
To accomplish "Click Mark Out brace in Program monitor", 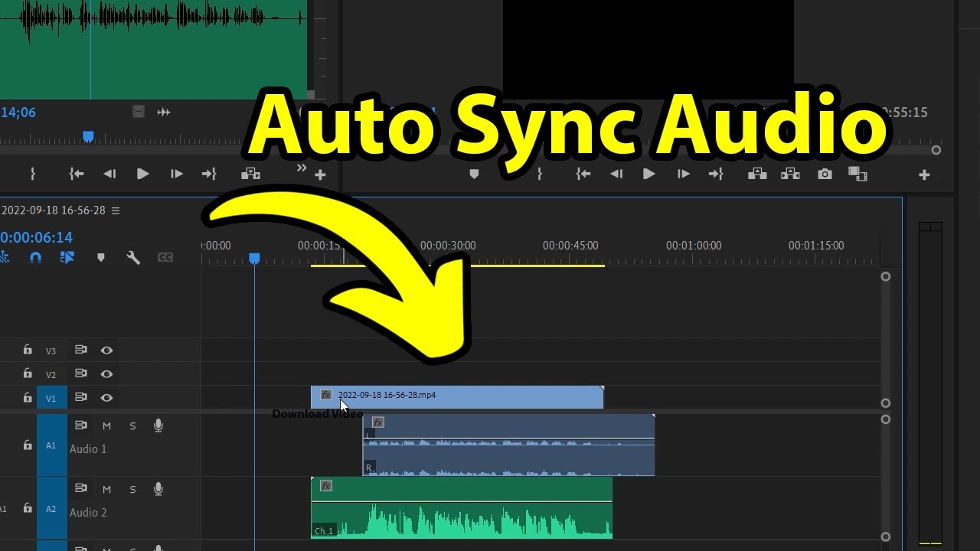I will point(540,174).
